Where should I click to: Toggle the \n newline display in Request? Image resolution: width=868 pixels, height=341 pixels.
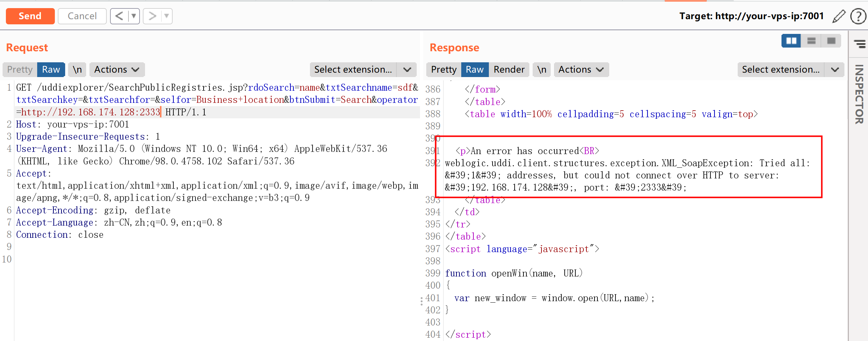pos(77,70)
